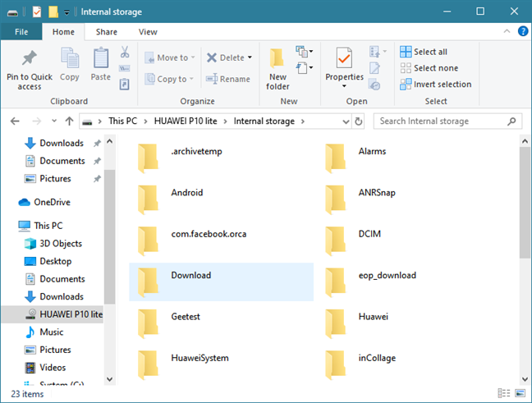Select the inCollage folder

click(409, 364)
